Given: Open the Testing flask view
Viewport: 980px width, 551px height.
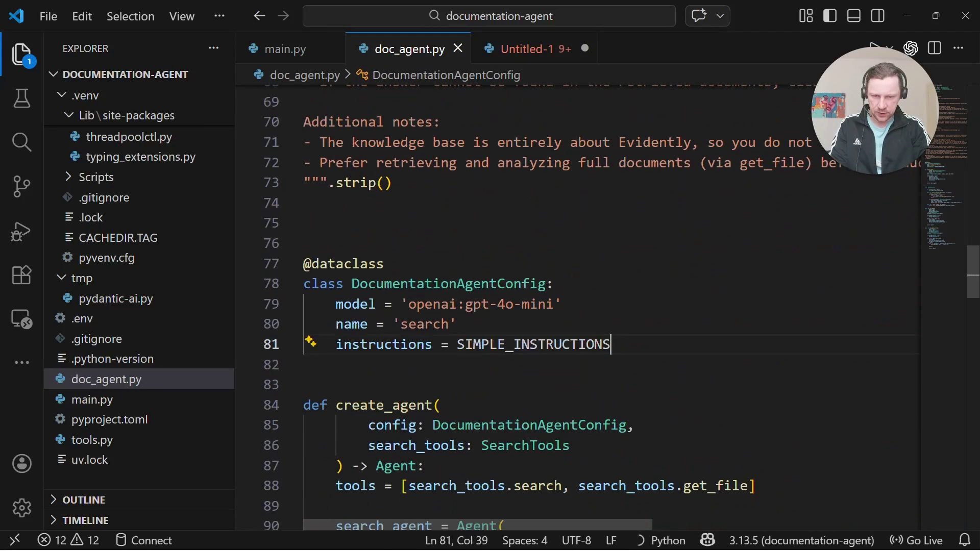Looking at the screenshot, I should click(21, 98).
